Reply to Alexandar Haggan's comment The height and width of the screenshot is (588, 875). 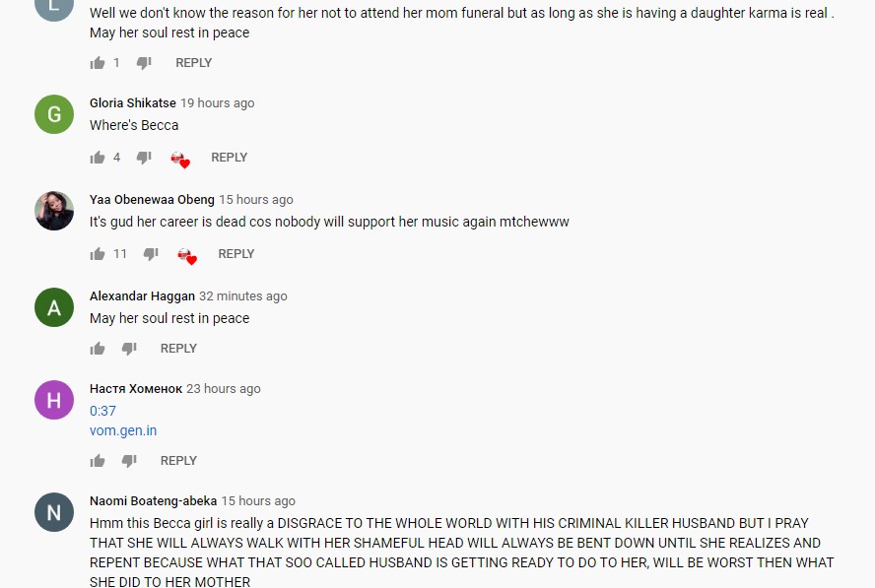point(178,349)
